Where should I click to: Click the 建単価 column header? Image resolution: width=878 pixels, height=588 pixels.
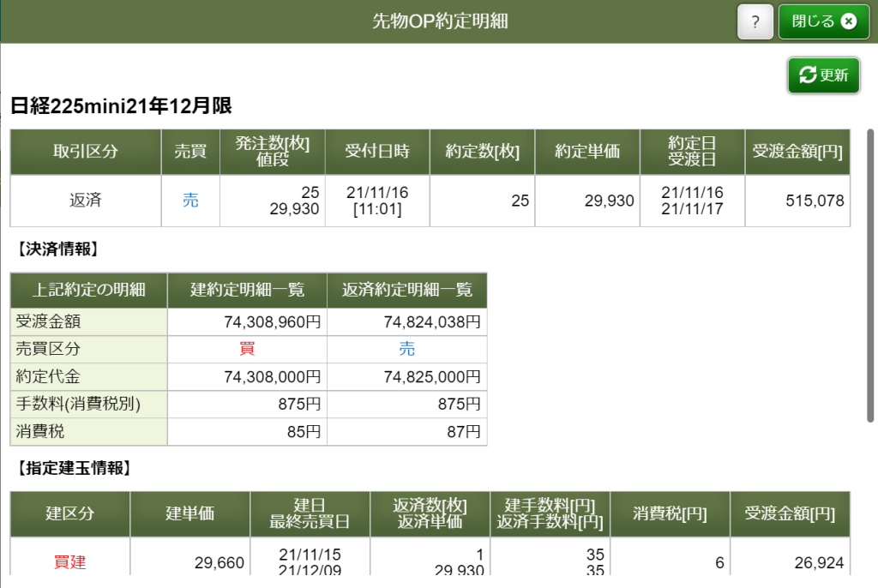tap(189, 513)
